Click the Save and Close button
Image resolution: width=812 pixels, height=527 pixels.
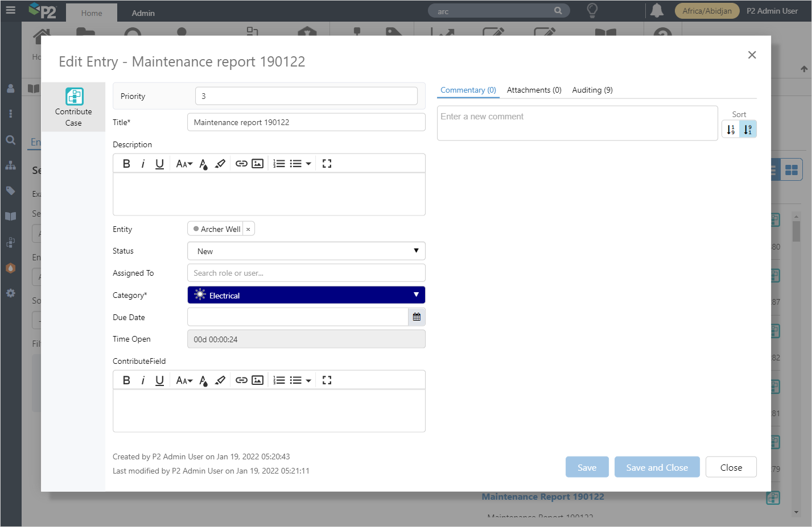657,467
